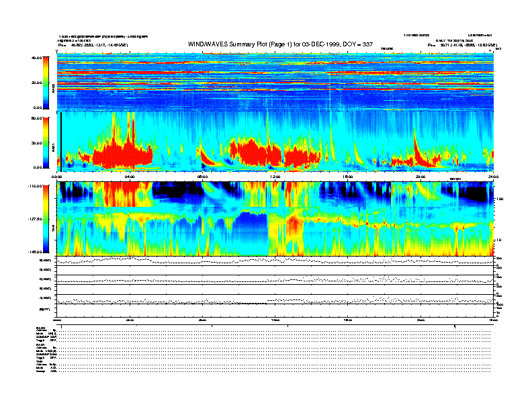This screenshot has height=411, width=532.
Task: Click the large red burst near 04:00 in RAD1
Action: coord(123,156)
